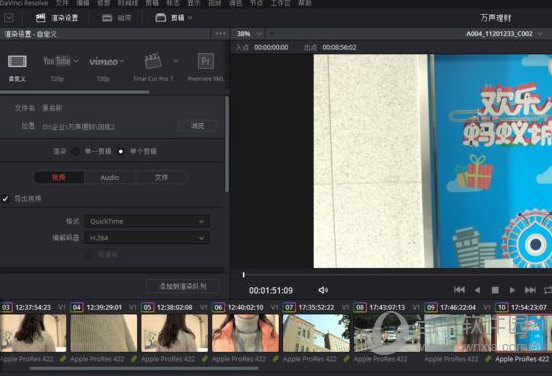The width and height of the screenshot is (552, 376).
Task: Toggle the greyed-out checkbox below the codec
Action: click(88, 254)
